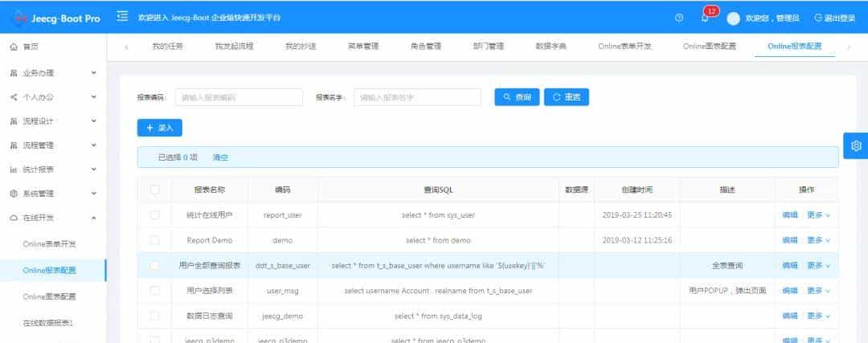Click the 业务办理 sidebar icon
This screenshot has height=343, width=868.
(x=14, y=73)
